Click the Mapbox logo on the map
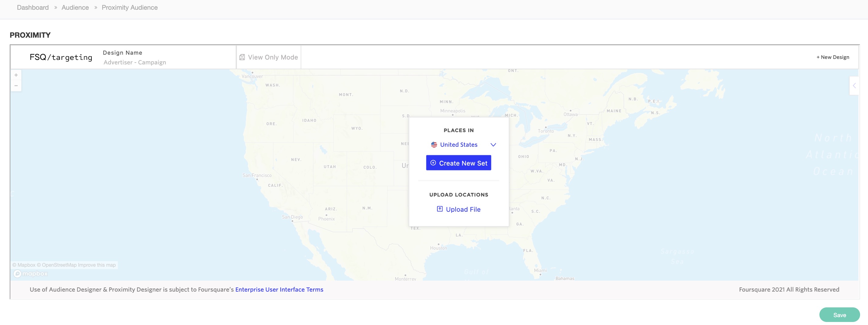 click(x=31, y=274)
